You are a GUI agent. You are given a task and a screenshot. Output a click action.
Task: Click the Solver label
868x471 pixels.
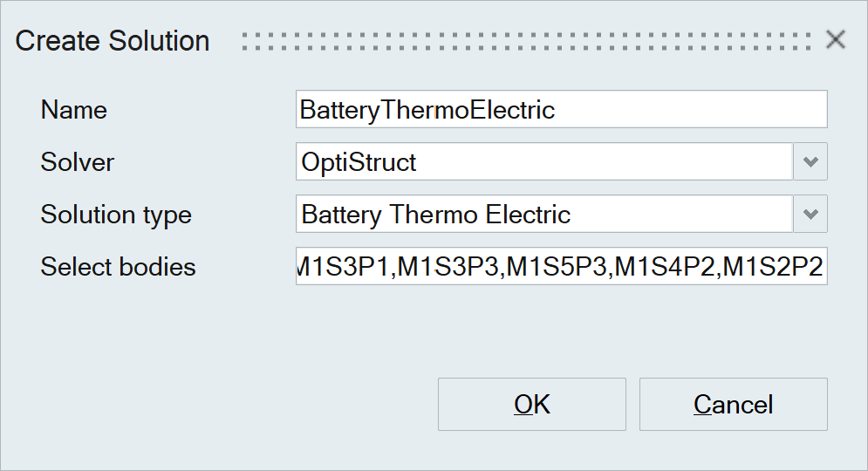78,162
